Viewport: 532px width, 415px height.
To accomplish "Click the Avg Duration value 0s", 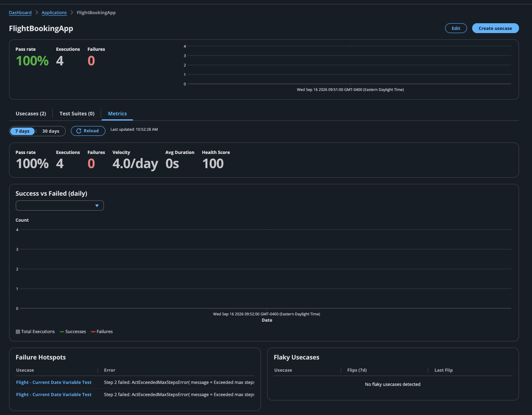I will click(x=172, y=163).
